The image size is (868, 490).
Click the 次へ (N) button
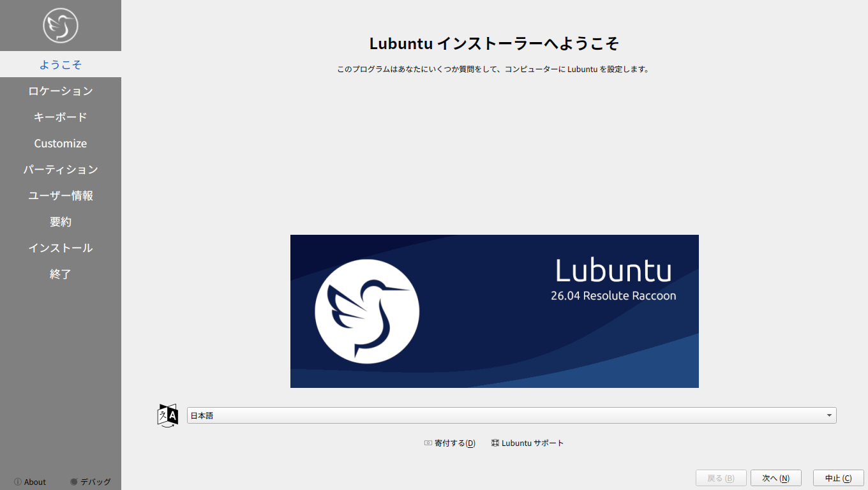[x=776, y=478]
